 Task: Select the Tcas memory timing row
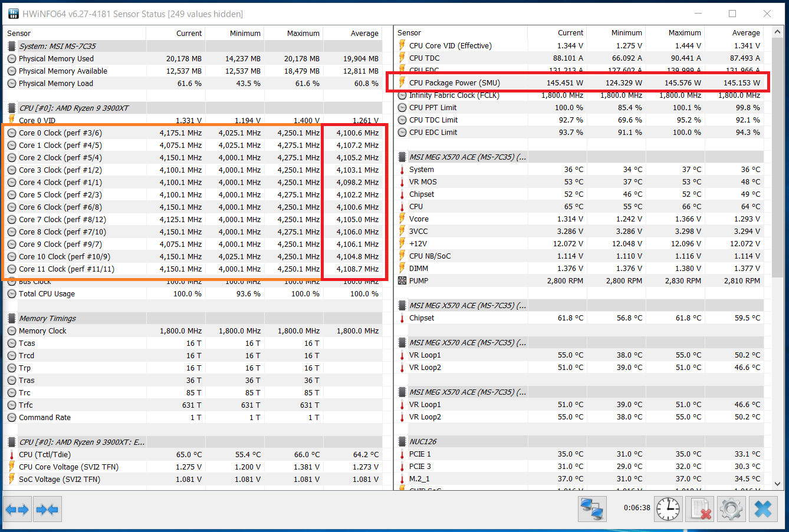192,343
